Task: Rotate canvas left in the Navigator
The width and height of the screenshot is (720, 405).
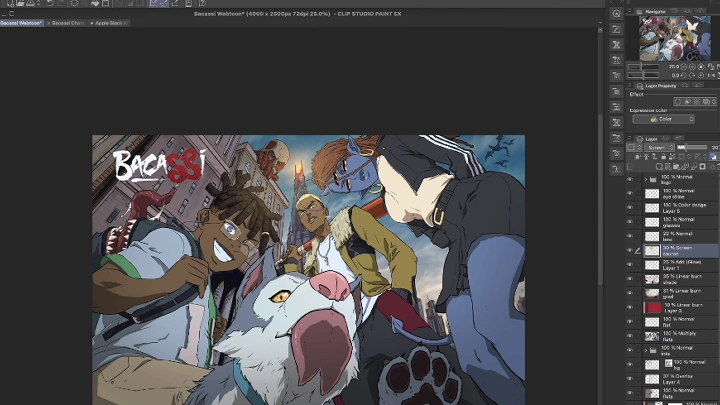Action: (684, 75)
